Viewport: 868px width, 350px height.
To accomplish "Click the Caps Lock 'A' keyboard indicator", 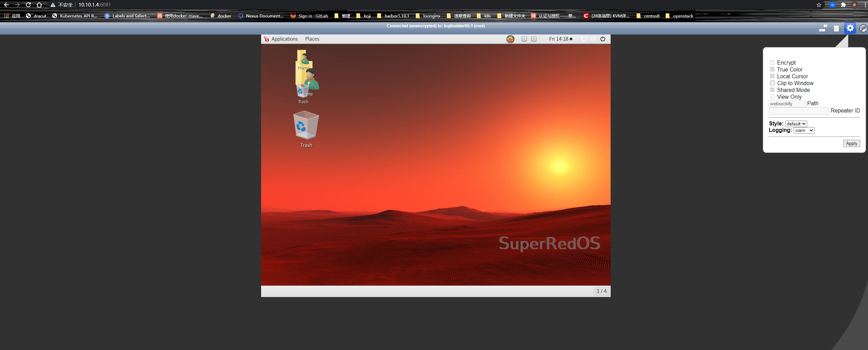I will pos(534,39).
